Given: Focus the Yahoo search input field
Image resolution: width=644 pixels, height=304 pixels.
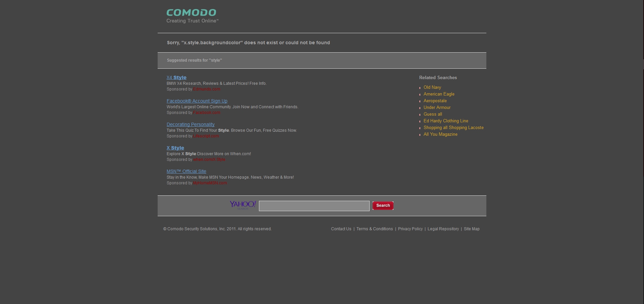Looking at the screenshot, I should click(314, 206).
